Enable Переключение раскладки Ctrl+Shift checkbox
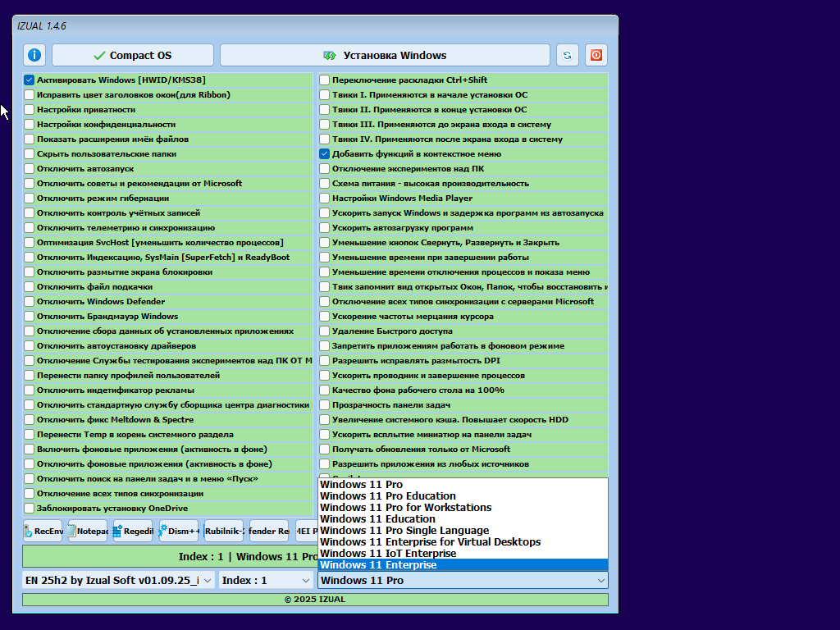840x630 pixels. tap(324, 80)
